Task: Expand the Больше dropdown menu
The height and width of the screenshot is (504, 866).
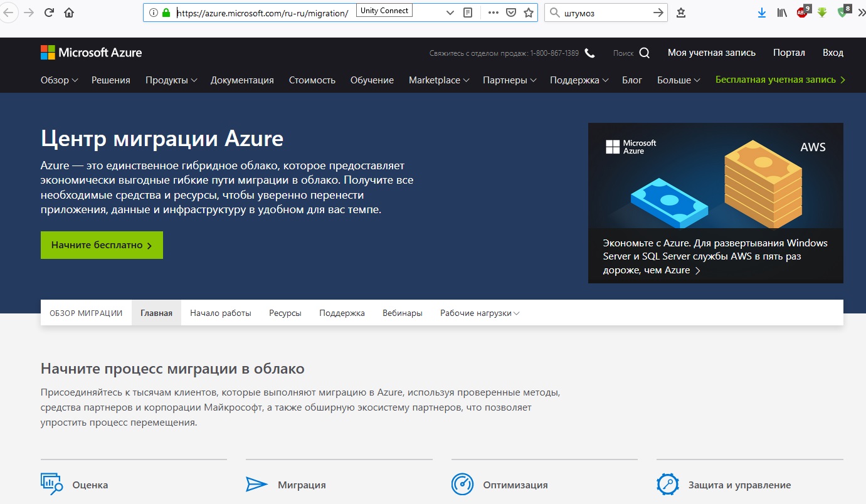Action: click(x=679, y=80)
